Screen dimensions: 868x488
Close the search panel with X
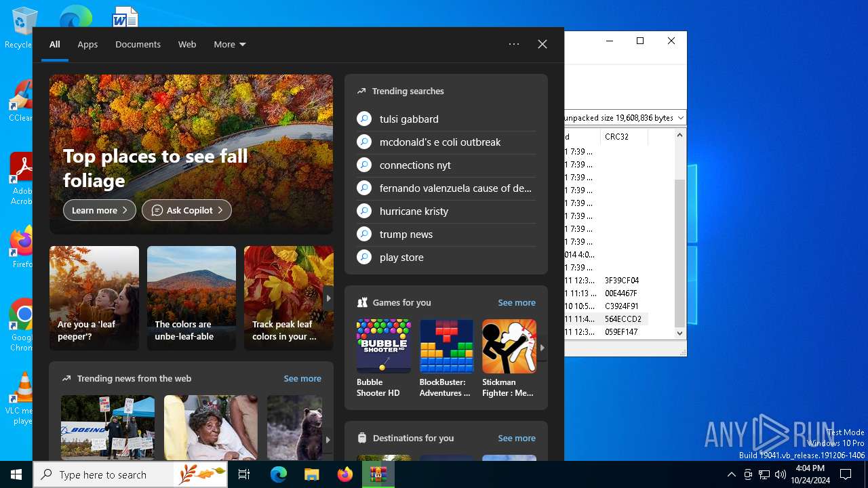point(542,44)
